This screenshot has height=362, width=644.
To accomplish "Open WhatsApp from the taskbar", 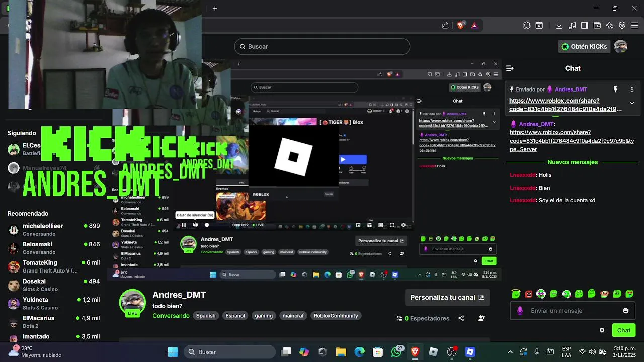I will (x=397, y=352).
